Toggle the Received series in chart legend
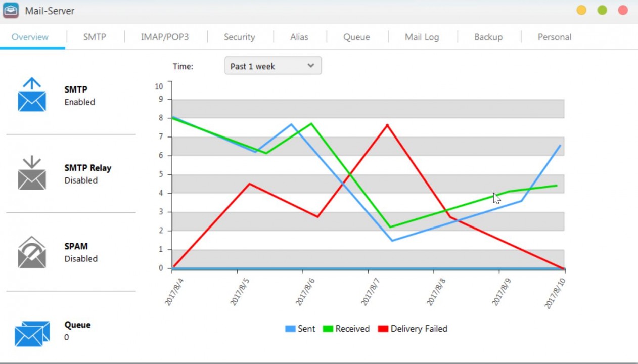Screen dimensions: 638x364 click(346, 329)
